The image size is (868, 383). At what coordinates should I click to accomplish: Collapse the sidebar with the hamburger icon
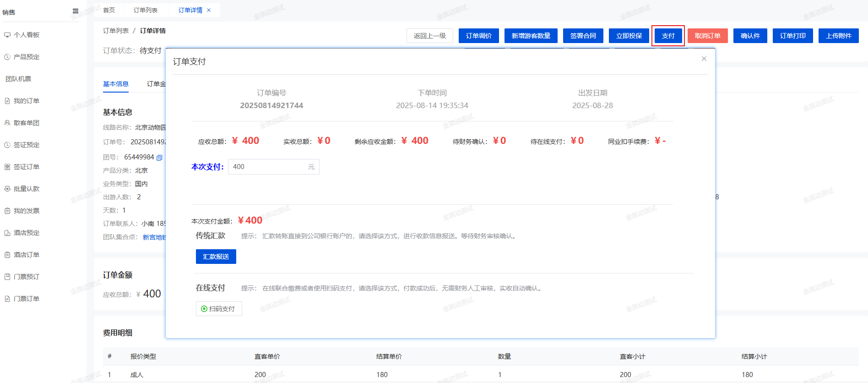click(76, 11)
